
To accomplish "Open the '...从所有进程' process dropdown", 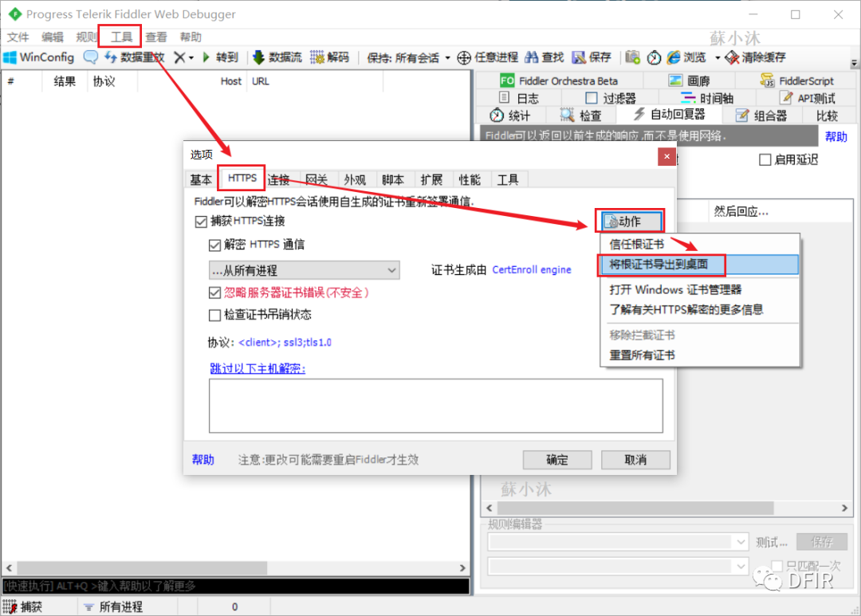I will 305,270.
